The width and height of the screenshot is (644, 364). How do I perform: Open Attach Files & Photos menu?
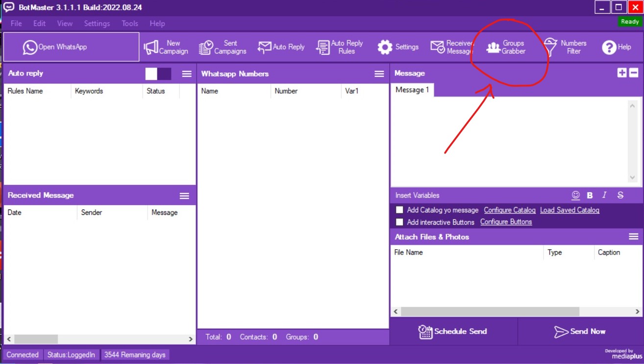(x=633, y=237)
